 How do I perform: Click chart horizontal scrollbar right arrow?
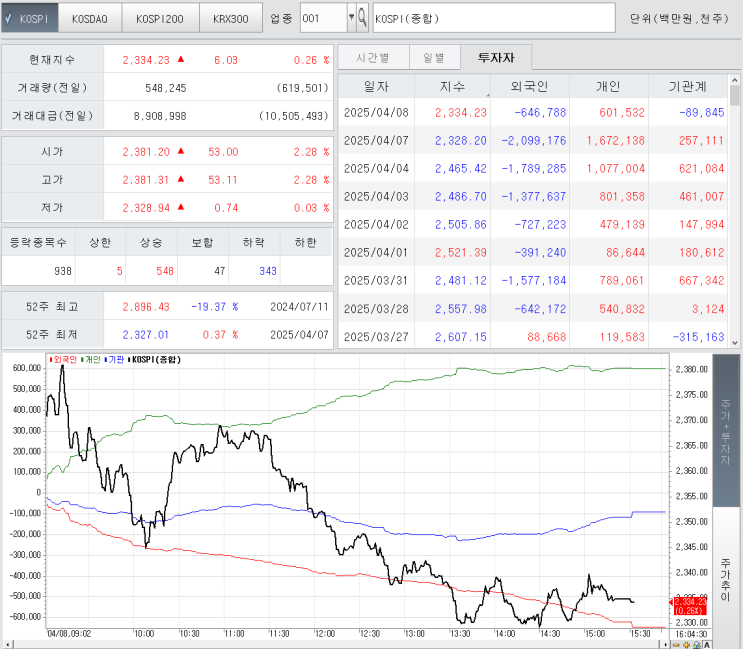pos(666,645)
